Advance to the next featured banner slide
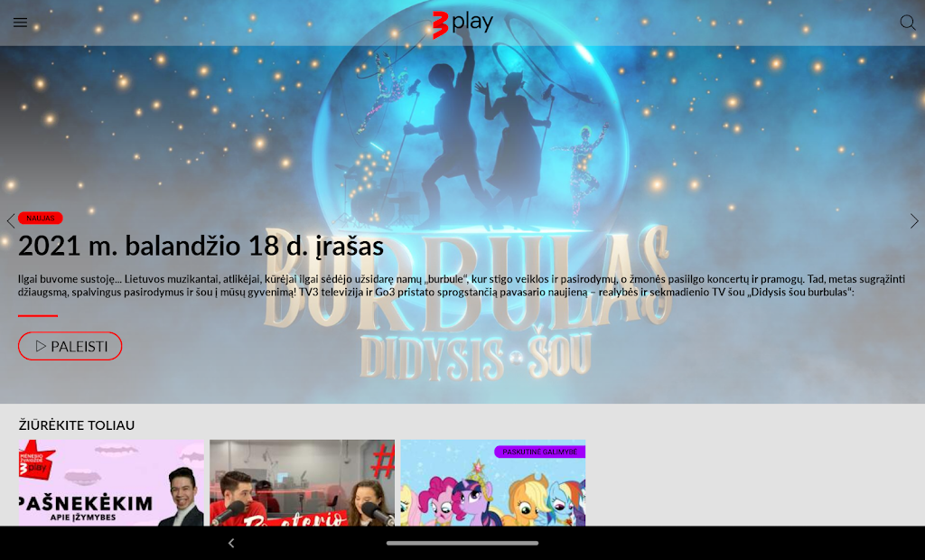Screen dimensions: 925x560 pyautogui.click(x=914, y=221)
